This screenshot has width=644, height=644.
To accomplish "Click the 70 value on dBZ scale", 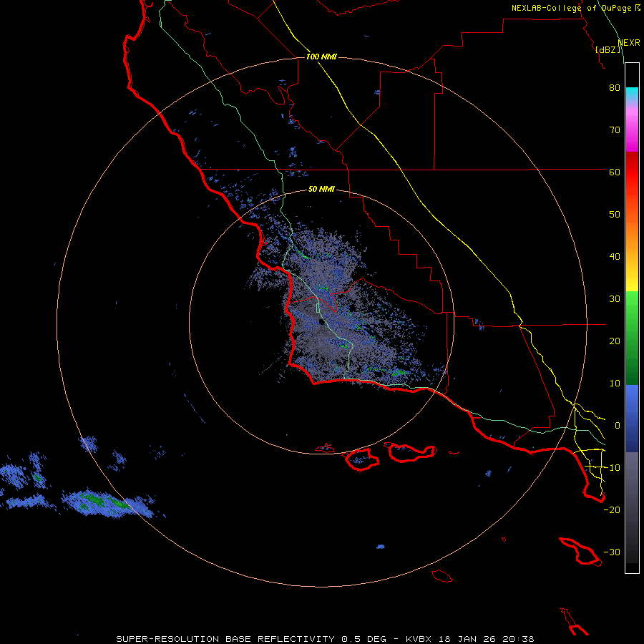I will (615, 130).
